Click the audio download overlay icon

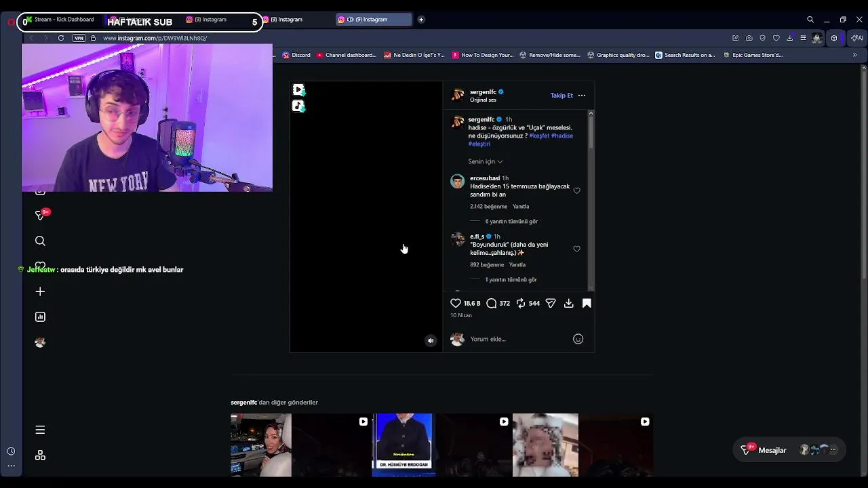pos(298,106)
